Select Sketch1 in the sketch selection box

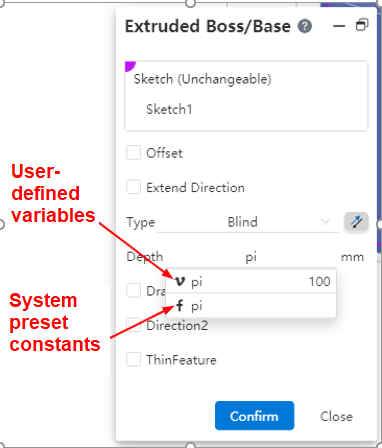[x=169, y=109]
